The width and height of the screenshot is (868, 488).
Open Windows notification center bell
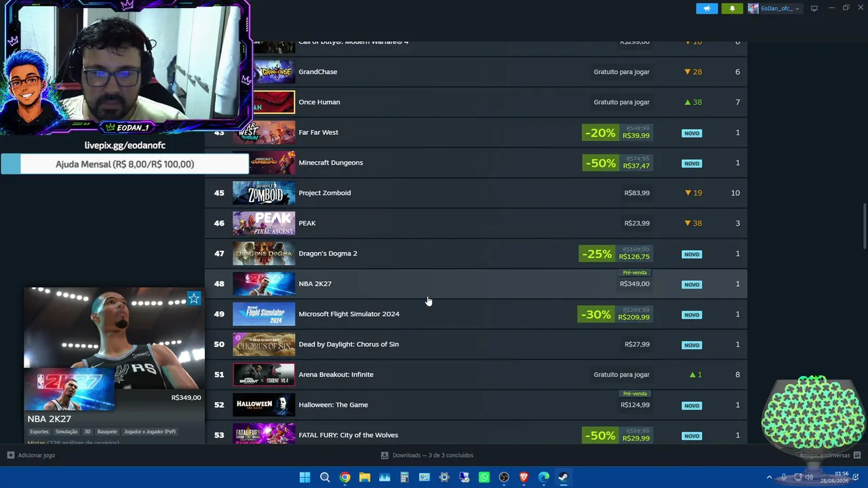tap(857, 477)
